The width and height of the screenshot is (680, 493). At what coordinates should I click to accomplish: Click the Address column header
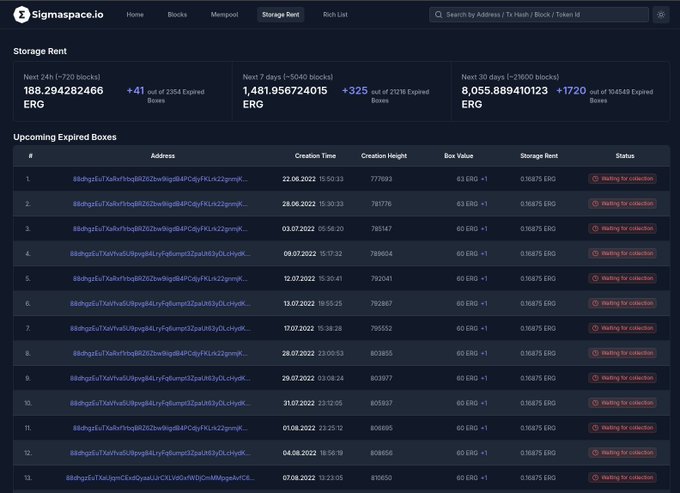[x=163, y=156]
